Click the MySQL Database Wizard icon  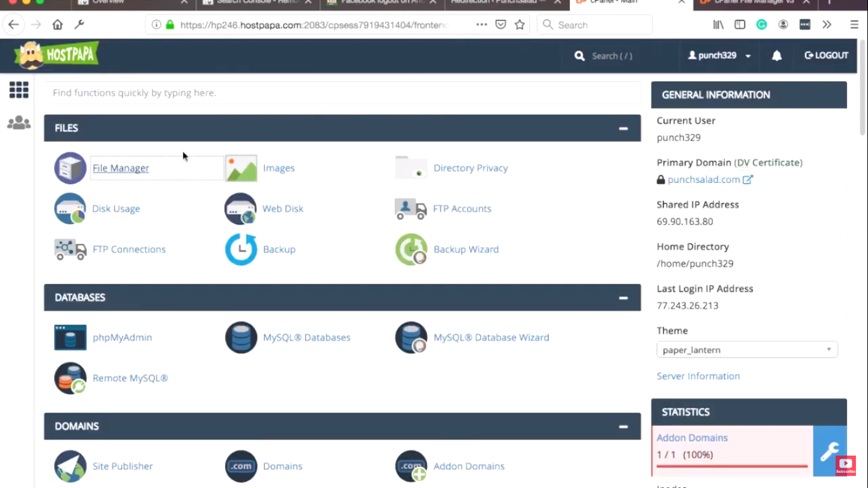tap(411, 337)
